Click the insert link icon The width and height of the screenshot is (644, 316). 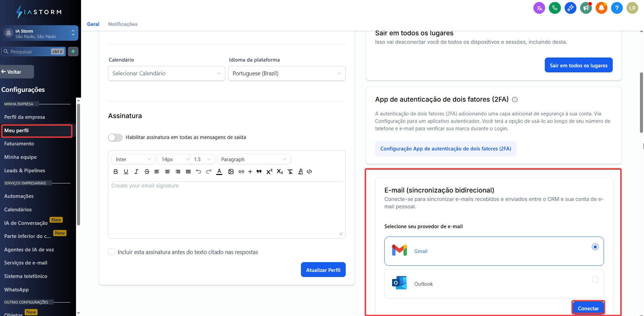point(241,172)
